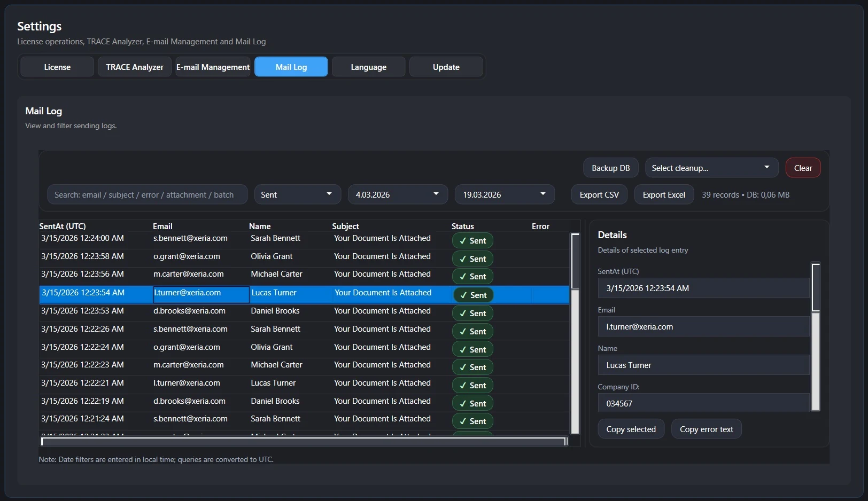Click the Copy error text button
868x501 pixels.
tap(706, 429)
